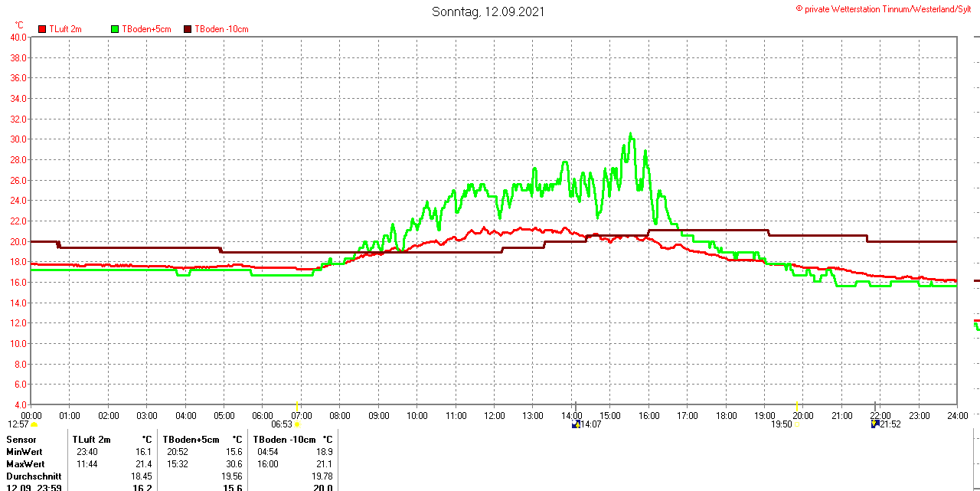This screenshot has height=491, width=980.
Task: Click the 12:00 label on the time axis
Action: pyautogui.click(x=495, y=416)
